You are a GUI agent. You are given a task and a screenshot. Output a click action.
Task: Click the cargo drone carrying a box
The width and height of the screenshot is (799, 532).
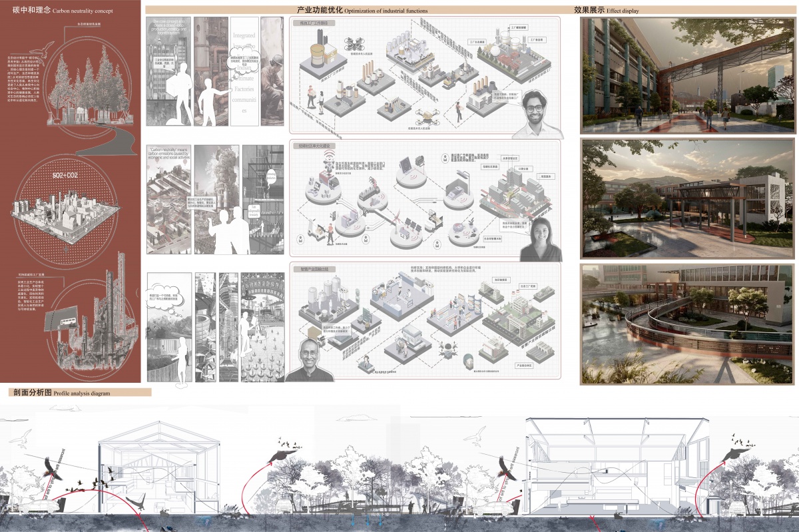pyautogui.click(x=426, y=117)
